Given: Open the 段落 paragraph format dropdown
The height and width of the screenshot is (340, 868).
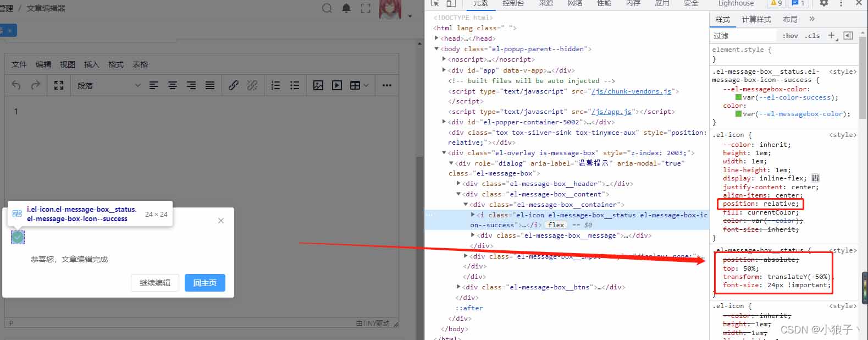Looking at the screenshot, I should pos(108,85).
